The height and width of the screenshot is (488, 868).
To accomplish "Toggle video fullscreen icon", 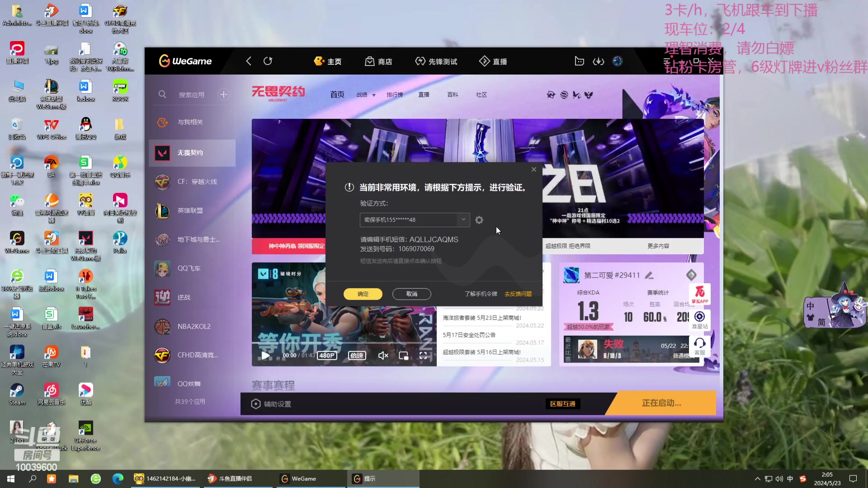I will click(423, 356).
